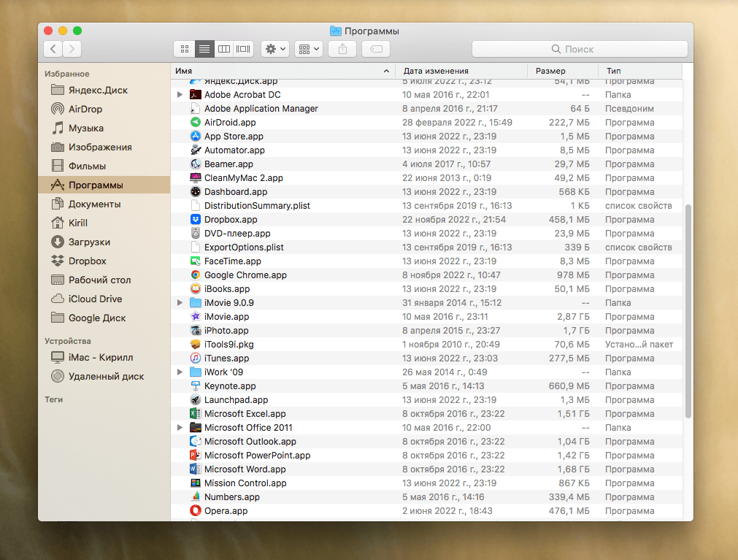Screen dimensions: 738x560
Task: Expand the Microsoft Office 2011 folder
Action: point(180,428)
